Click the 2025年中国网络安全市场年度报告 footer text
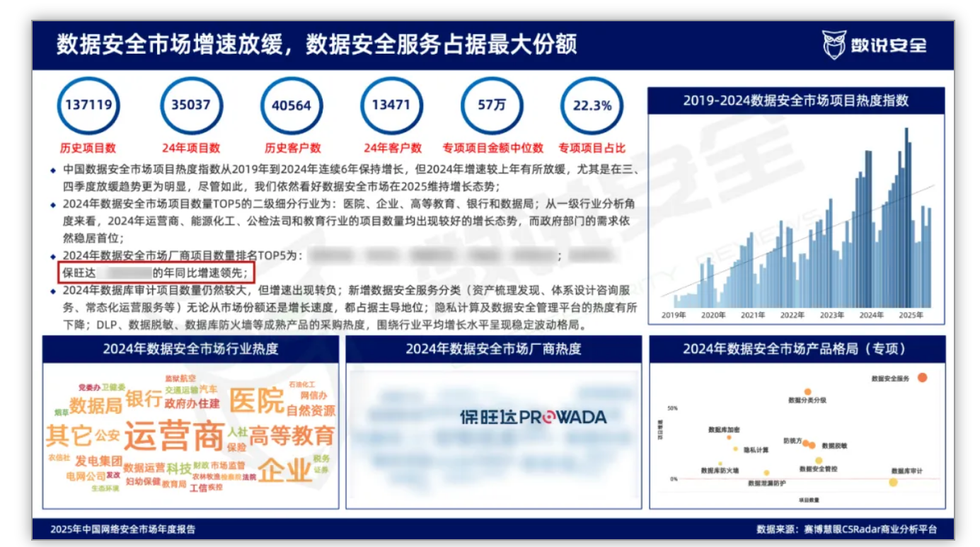The image size is (980, 547). pos(123,529)
